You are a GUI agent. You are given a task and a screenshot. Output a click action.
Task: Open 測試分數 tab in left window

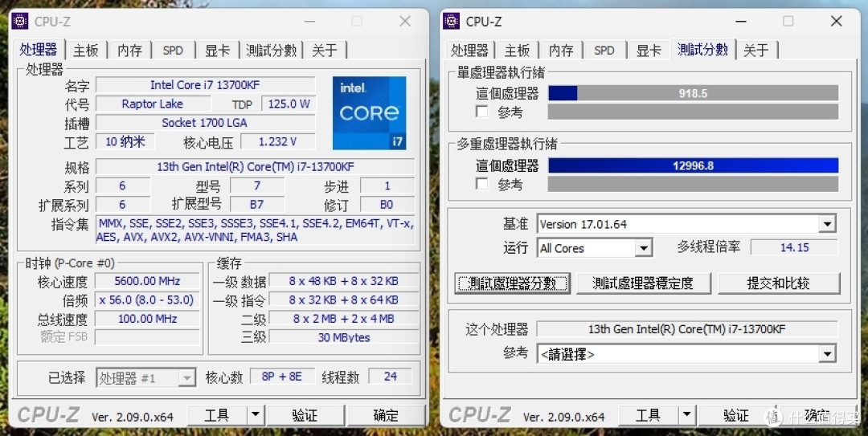pyautogui.click(x=272, y=51)
